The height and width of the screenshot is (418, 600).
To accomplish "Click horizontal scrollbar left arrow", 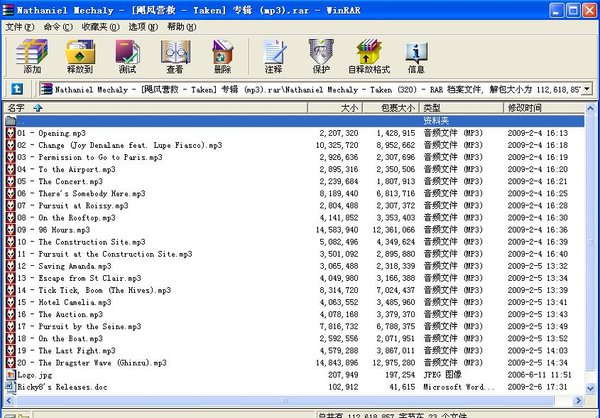I will point(9,401).
